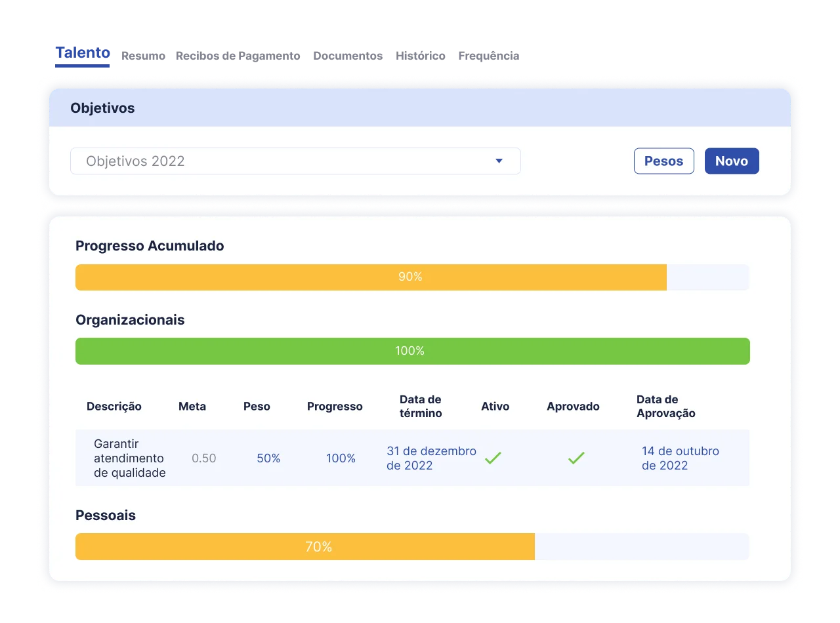Image resolution: width=840 pixels, height=623 pixels.
Task: Expand the Objetivos 2022 dropdown arrow
Action: (499, 161)
